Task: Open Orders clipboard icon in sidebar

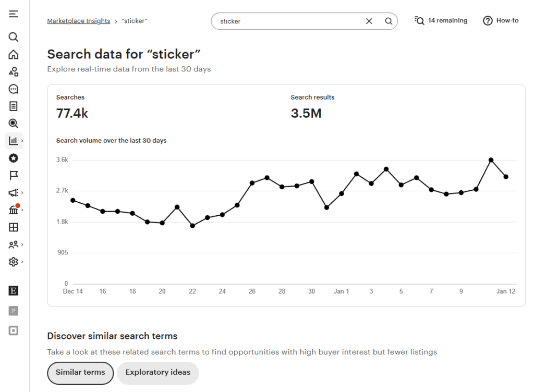Action: [x=14, y=106]
